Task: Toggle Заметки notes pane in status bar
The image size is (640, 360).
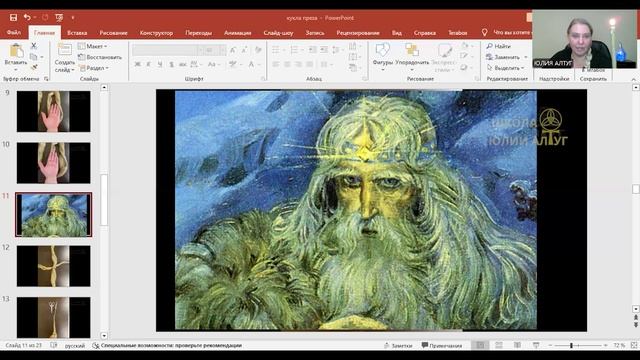Action: pos(398,345)
